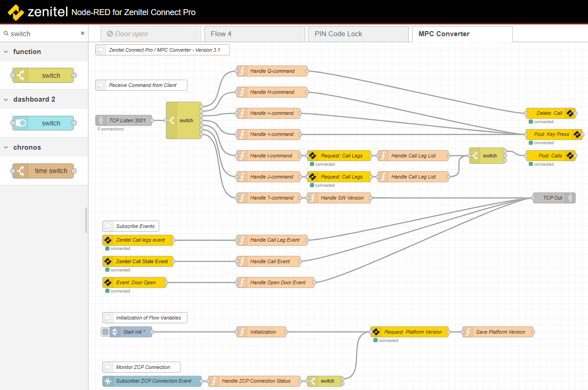
Task: Collapse the dashboard 2 palette category
Action: [6, 99]
